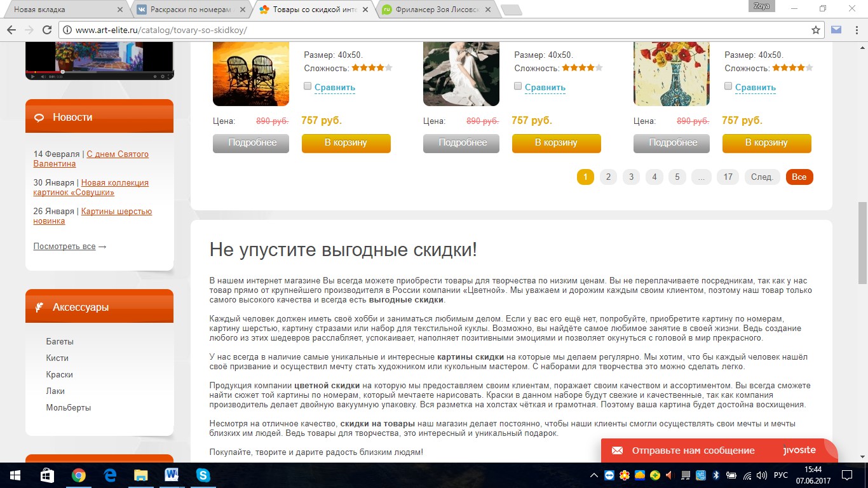Open the mail extension icon in Chrome toolbar
868x488 pixels.
(836, 30)
